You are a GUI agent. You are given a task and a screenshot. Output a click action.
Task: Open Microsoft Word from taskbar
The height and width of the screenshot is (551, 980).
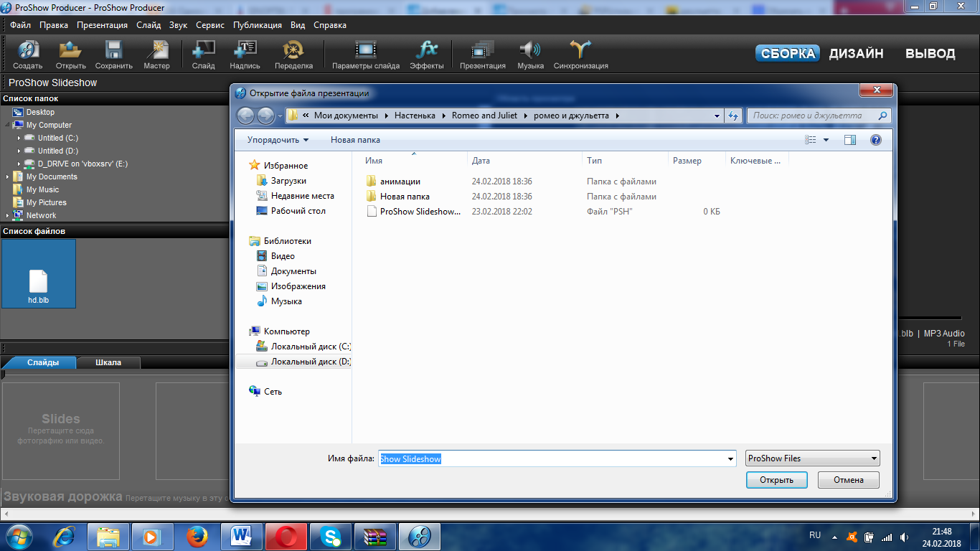tap(242, 536)
